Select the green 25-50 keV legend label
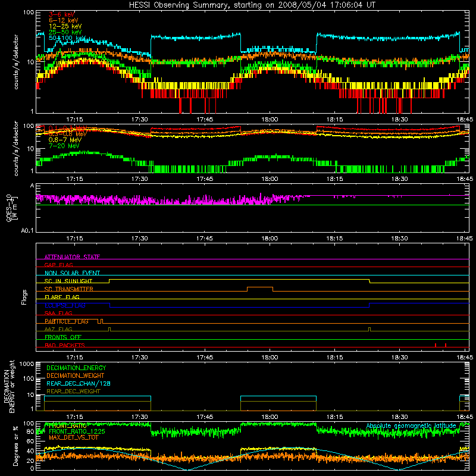The height and width of the screenshot is (476, 476). click(x=65, y=32)
